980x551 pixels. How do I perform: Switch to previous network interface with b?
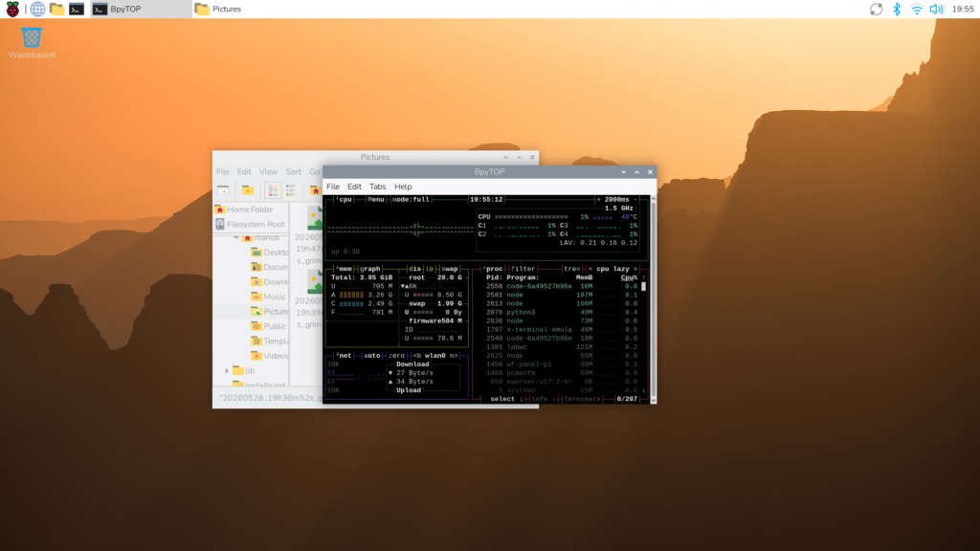coord(417,356)
